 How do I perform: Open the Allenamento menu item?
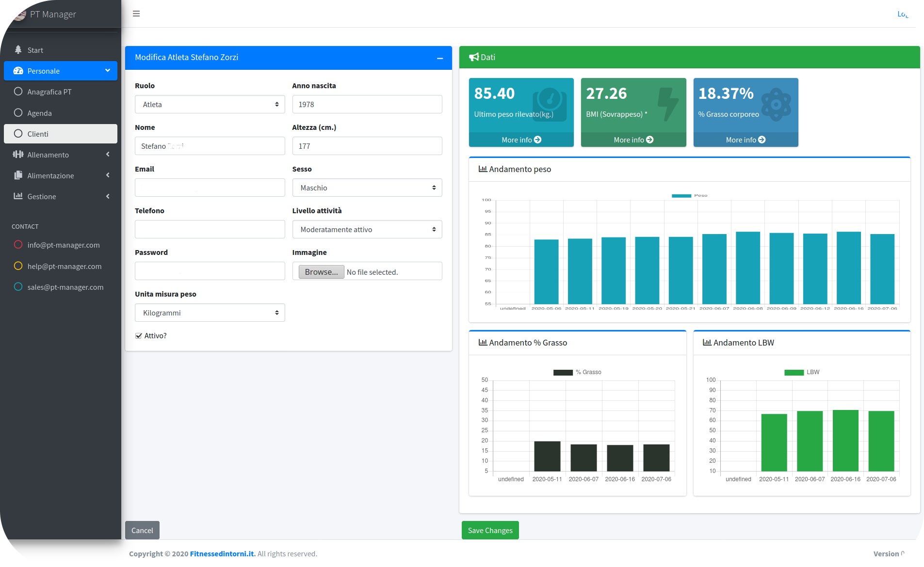pos(61,155)
